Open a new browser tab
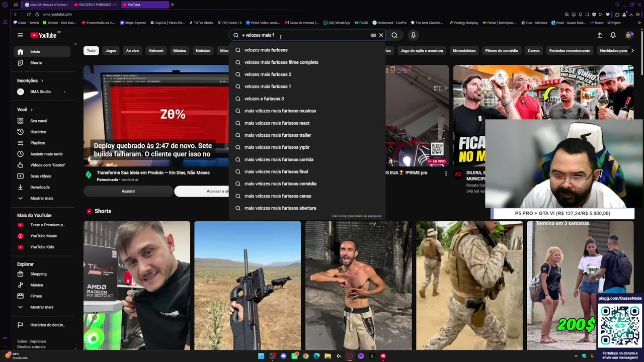The height and width of the screenshot is (362, 644). click(x=172, y=5)
